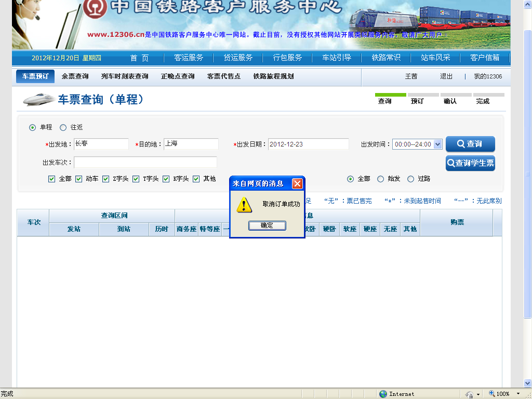Toggle the Z字头 checkbox
The height and width of the screenshot is (399, 532).
pyautogui.click(x=105, y=179)
